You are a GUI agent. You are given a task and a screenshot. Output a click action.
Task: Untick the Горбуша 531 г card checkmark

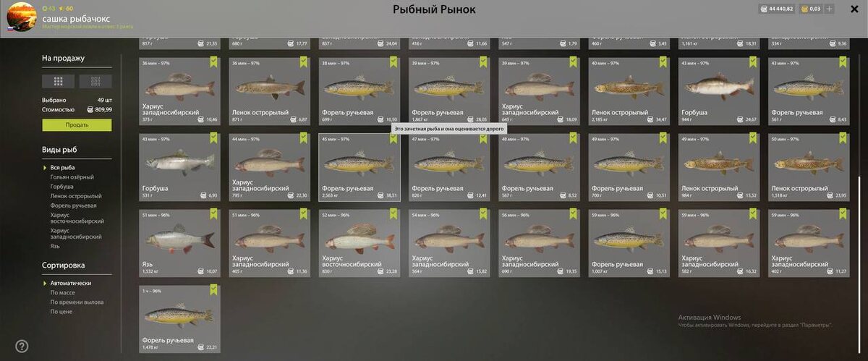click(213, 138)
